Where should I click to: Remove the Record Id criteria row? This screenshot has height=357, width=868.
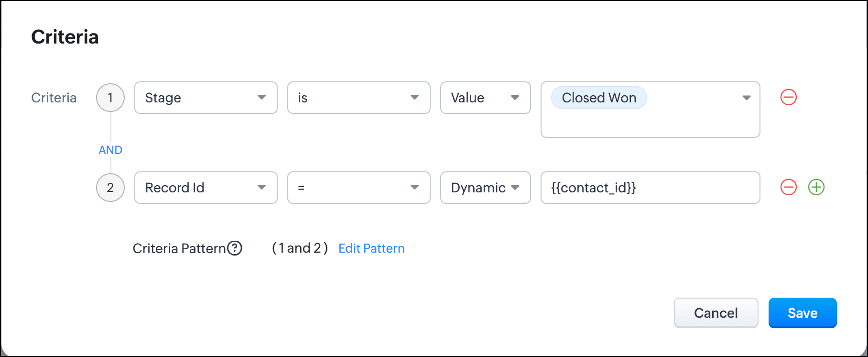tap(788, 187)
